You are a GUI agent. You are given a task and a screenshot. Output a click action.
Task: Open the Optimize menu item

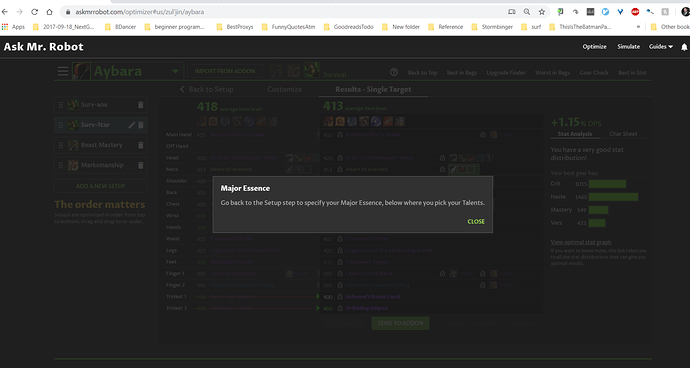[595, 47]
